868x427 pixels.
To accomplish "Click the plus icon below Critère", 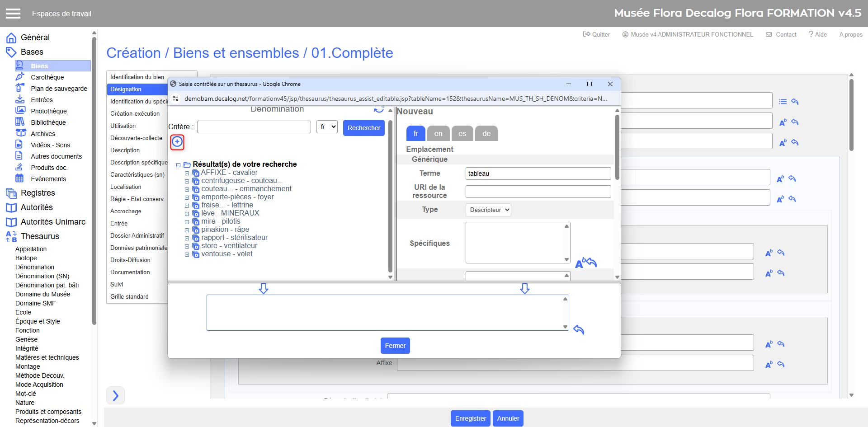I will click(177, 142).
